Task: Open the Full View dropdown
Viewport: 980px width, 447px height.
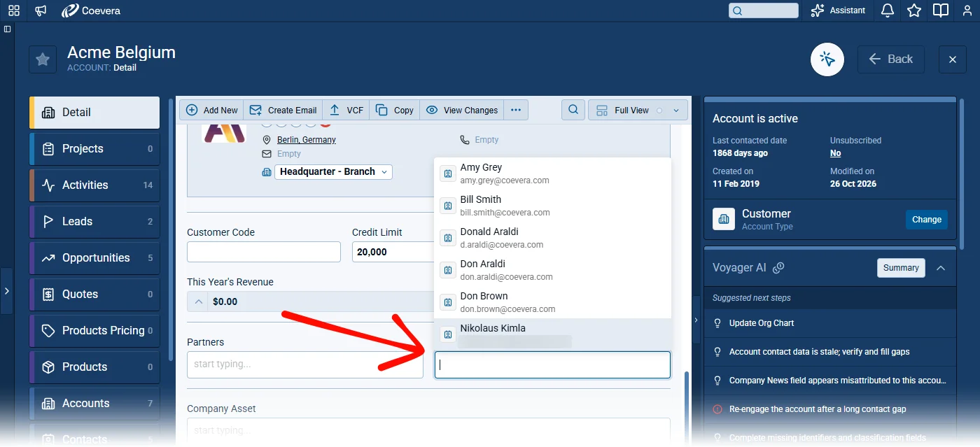Action: pyautogui.click(x=638, y=110)
